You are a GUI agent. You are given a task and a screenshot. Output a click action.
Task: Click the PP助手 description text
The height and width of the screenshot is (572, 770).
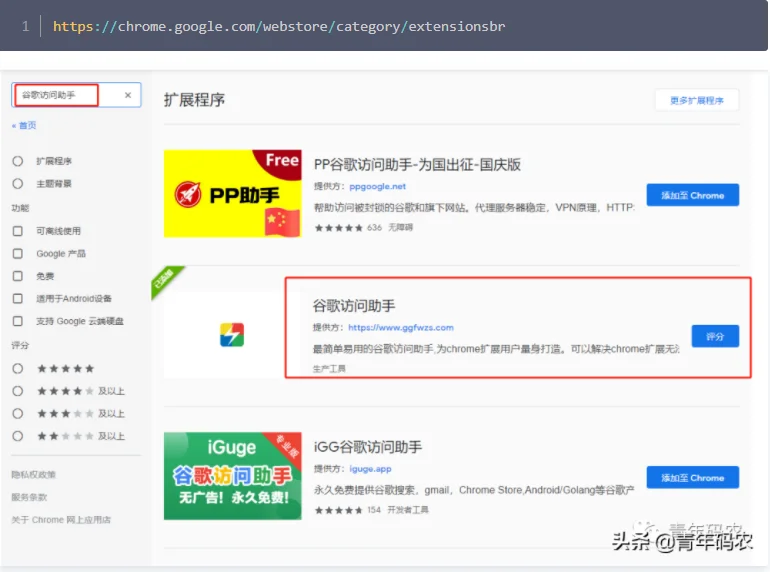(x=474, y=208)
